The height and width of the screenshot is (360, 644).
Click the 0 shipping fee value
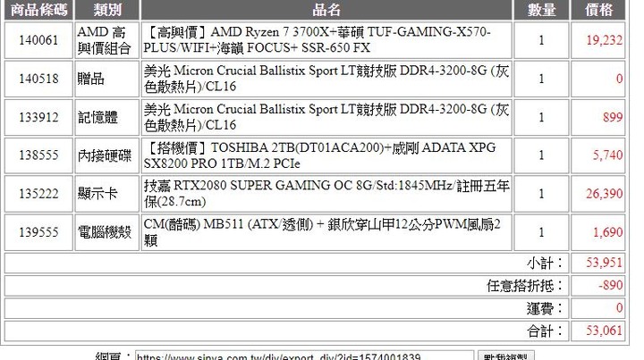(619, 308)
